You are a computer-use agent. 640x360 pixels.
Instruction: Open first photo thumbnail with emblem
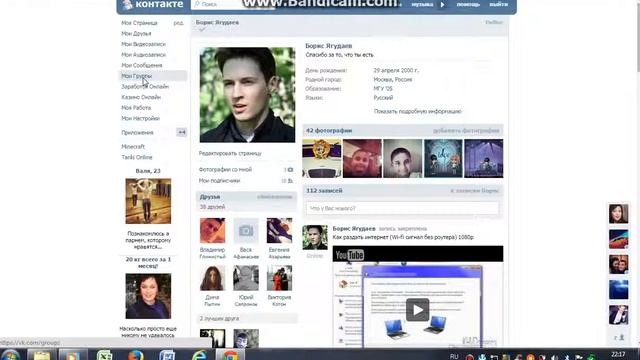(x=322, y=158)
